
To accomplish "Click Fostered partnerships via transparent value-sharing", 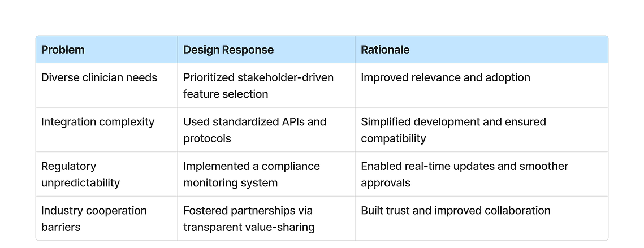I will click(266, 219).
